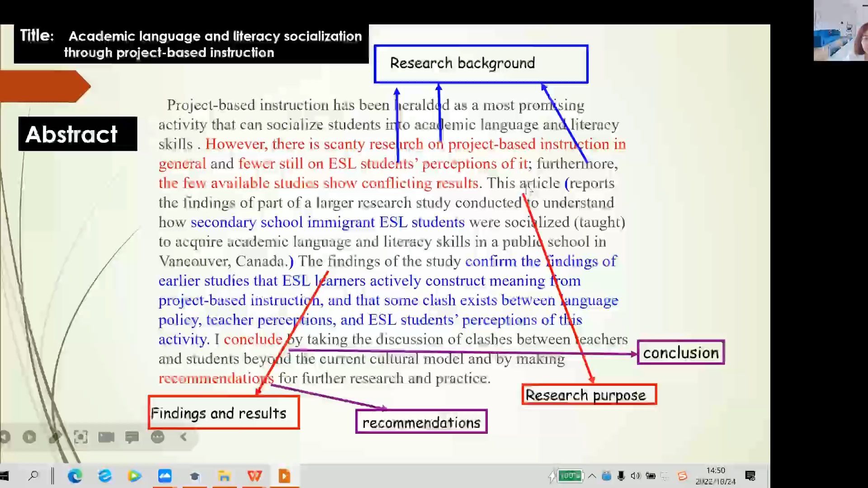This screenshot has width=868, height=488.
Task: Open the folder icon in taskbar
Action: click(x=224, y=475)
